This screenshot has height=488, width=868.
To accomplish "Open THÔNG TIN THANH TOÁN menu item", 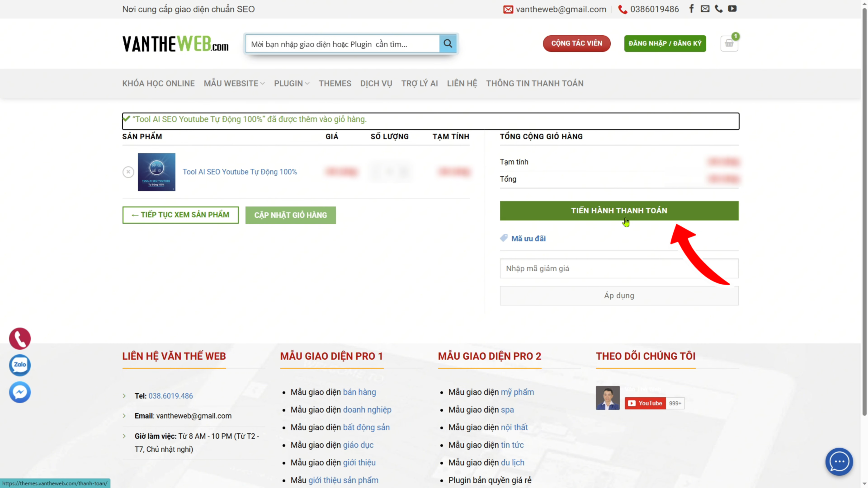I will coord(535,84).
